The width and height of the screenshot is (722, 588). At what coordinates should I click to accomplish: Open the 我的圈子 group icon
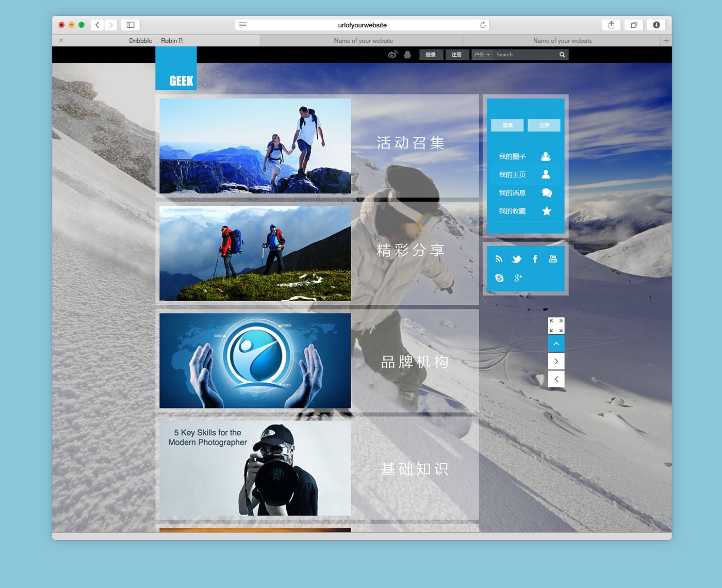(x=546, y=156)
